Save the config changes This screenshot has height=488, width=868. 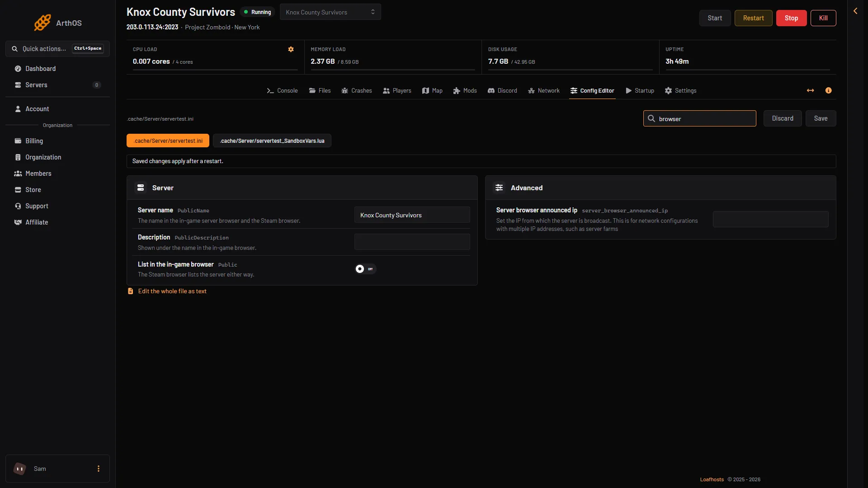point(821,118)
